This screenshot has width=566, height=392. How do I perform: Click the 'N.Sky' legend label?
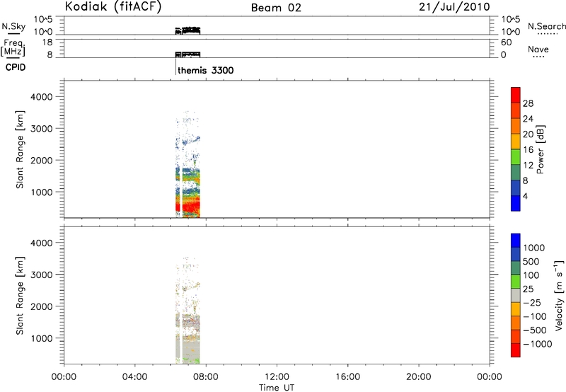click(13, 26)
